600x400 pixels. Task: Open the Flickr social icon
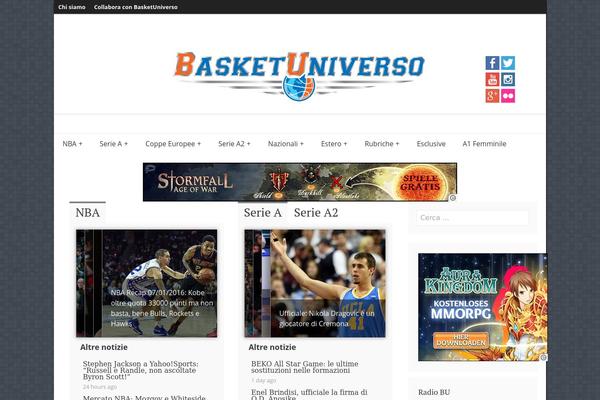(x=508, y=96)
